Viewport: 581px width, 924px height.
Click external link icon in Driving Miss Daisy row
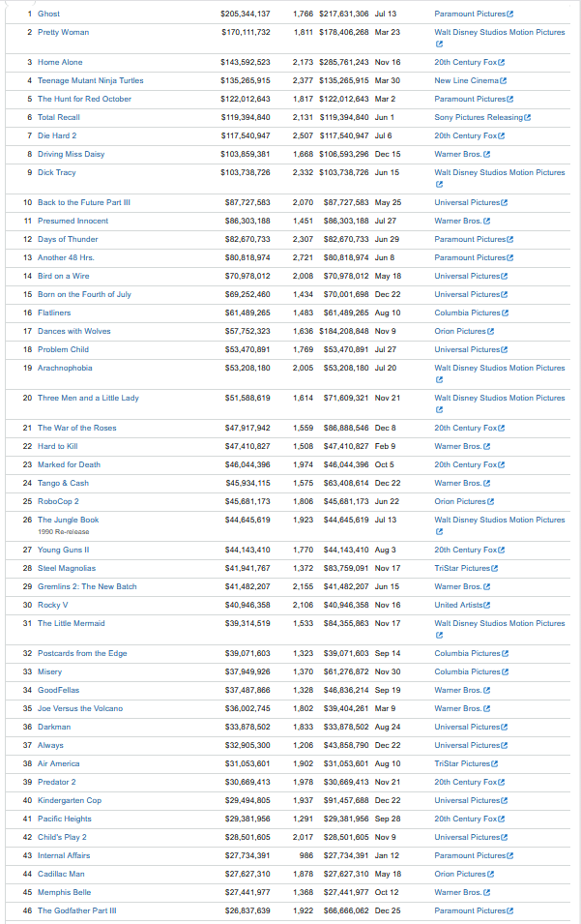pos(487,155)
